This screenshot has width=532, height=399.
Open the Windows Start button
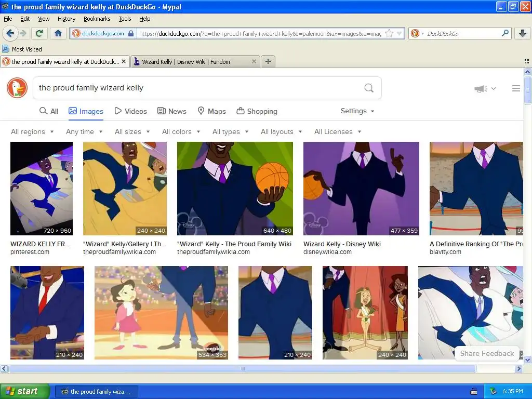click(x=24, y=392)
